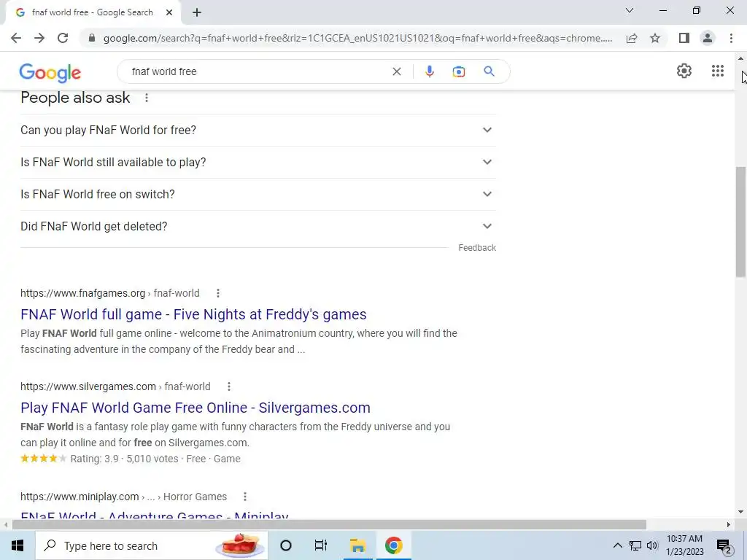Open Chrome's three-dot menu
Viewport: 747px width, 560px height.
tap(731, 38)
